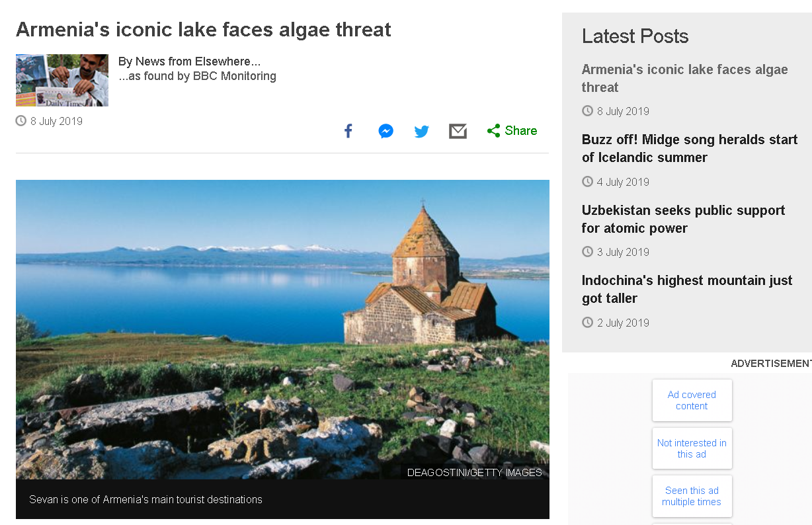The image size is (812, 525).
Task: Select "Ad covered content" feedback option
Action: [692, 400]
